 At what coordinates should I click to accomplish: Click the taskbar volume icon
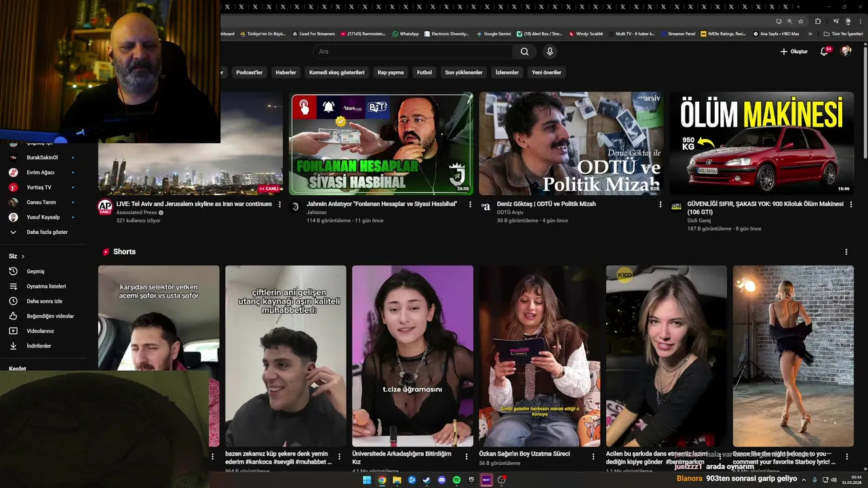(833, 480)
